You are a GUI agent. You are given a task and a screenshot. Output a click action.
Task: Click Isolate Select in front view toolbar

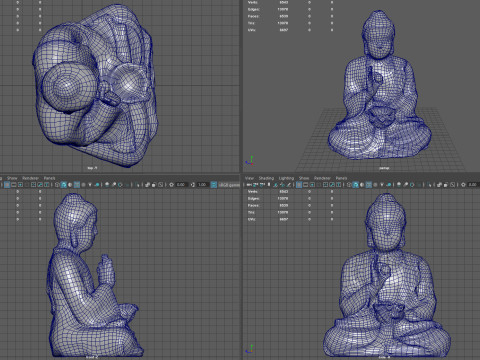[x=429, y=184]
